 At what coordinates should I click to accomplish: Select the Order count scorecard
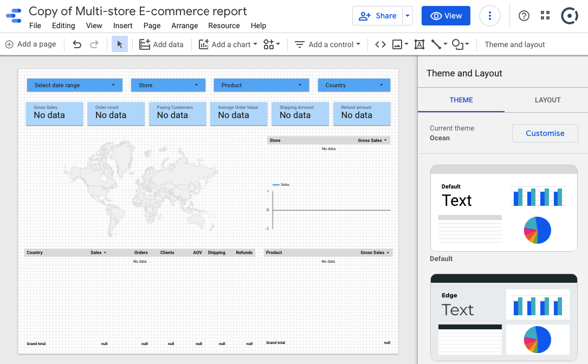click(116, 114)
